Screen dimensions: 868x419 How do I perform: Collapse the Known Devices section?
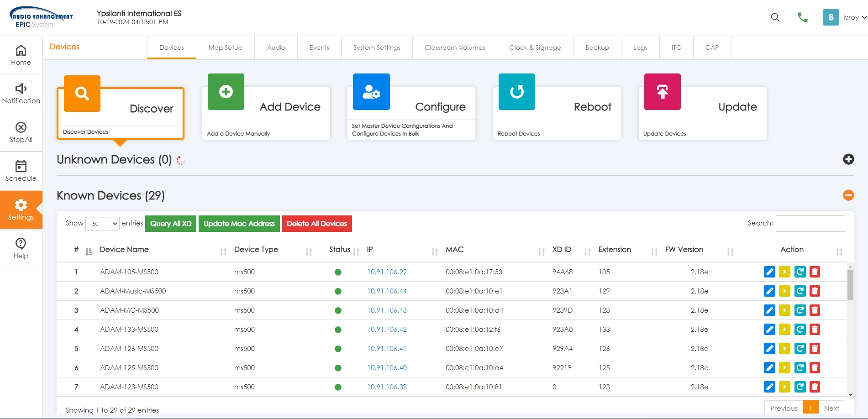click(x=848, y=195)
